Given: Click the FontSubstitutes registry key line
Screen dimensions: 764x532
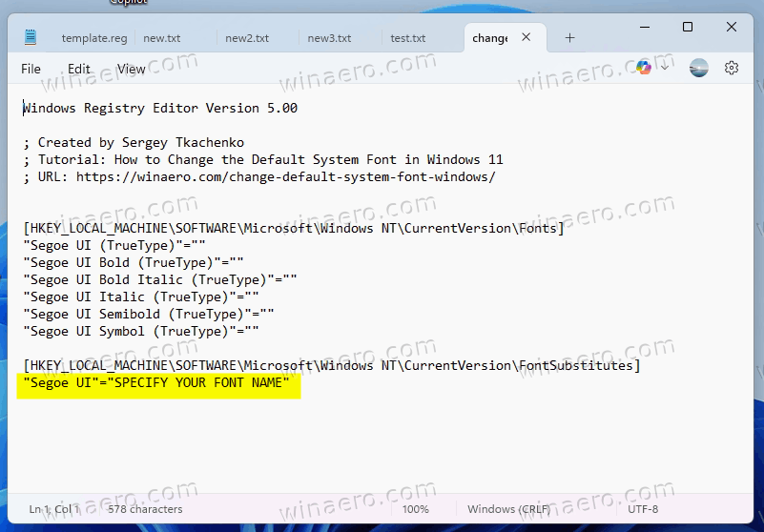Looking at the screenshot, I should tap(332, 365).
